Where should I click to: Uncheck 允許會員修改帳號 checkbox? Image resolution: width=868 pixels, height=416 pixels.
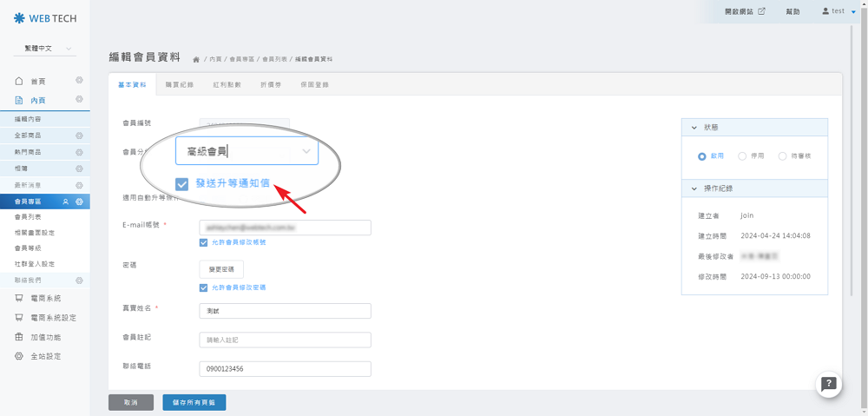click(x=204, y=242)
